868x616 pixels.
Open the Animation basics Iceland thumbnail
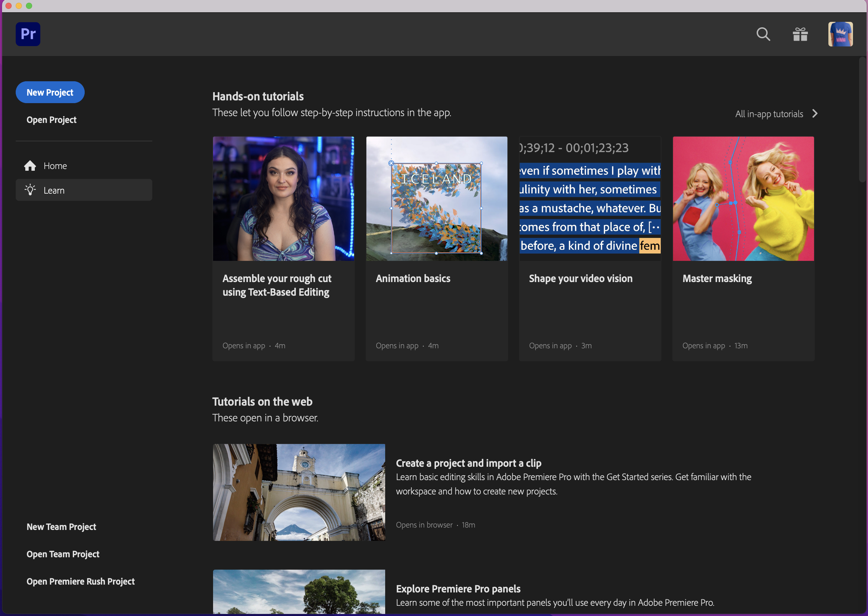coord(436,198)
